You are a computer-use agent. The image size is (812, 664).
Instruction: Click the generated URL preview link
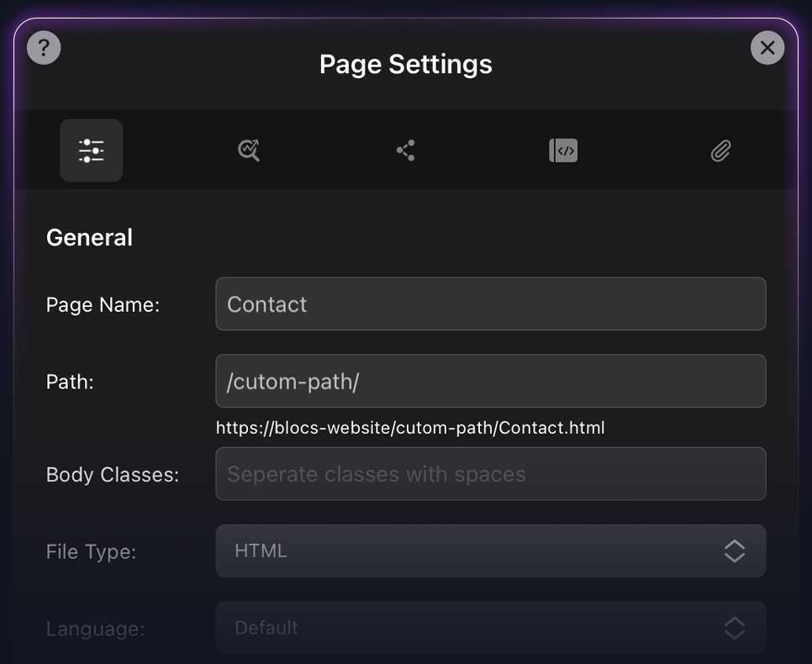tap(410, 428)
